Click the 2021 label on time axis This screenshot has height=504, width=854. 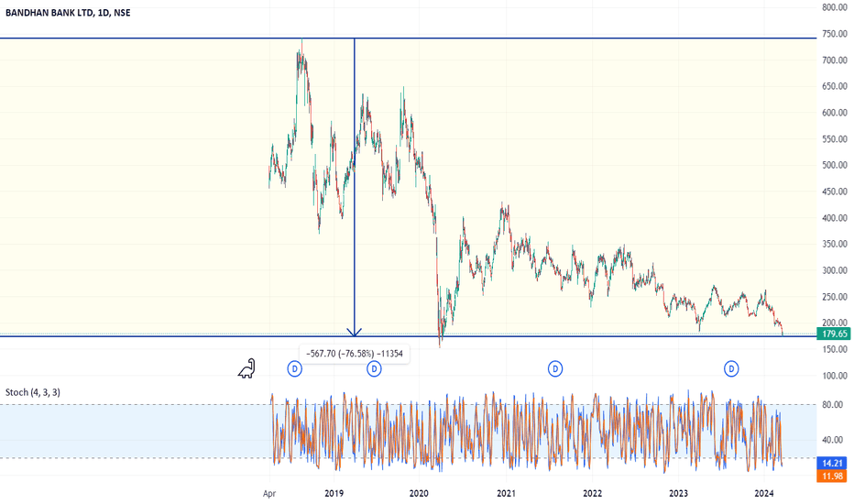click(x=506, y=494)
